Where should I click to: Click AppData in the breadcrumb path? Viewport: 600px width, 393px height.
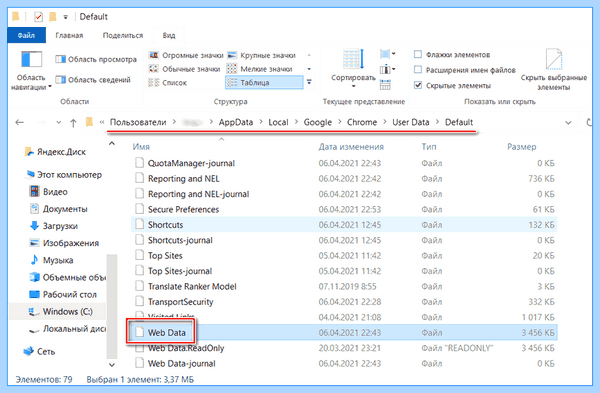(x=236, y=122)
